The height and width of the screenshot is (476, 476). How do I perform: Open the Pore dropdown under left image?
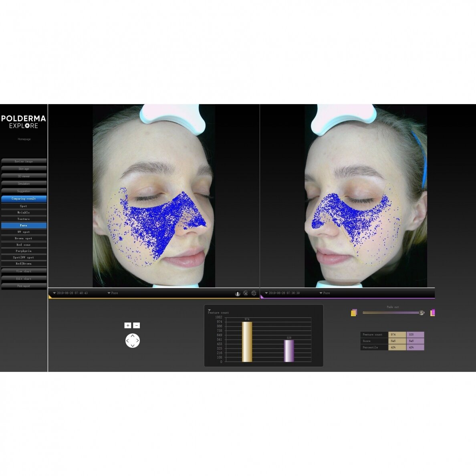[x=113, y=293]
